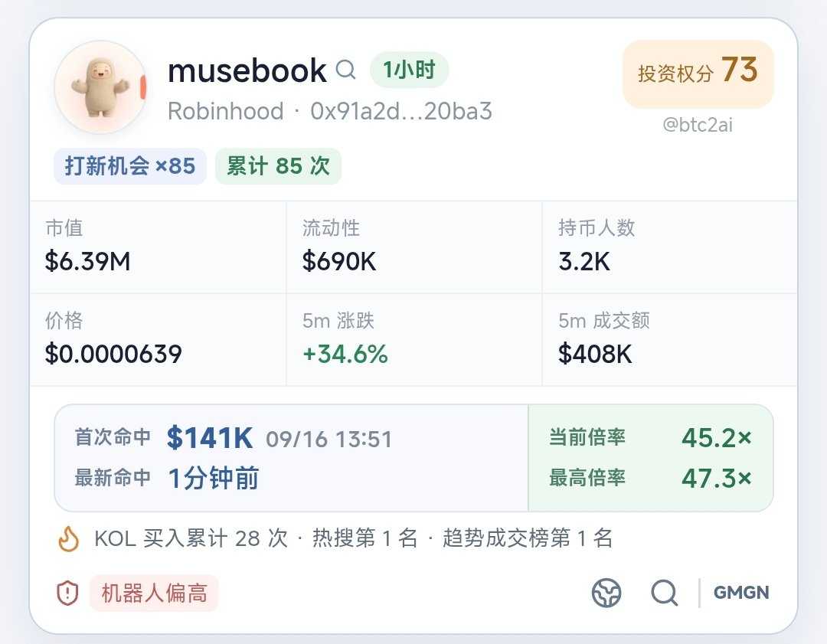Open the musebook token avatar

pyautogui.click(x=100, y=87)
